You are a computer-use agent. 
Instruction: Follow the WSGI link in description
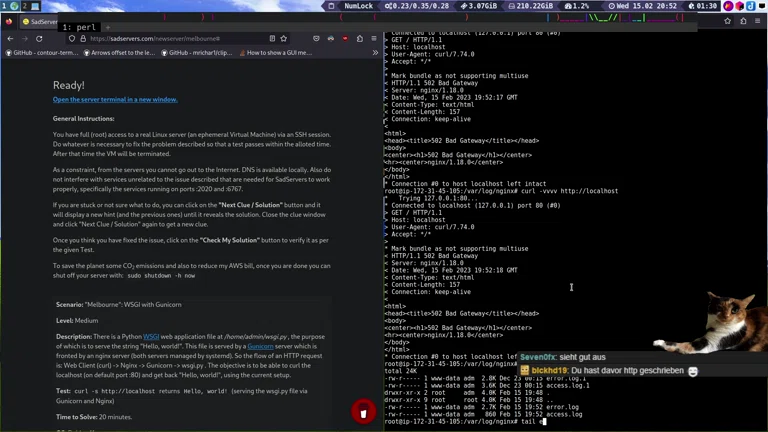[151, 336]
